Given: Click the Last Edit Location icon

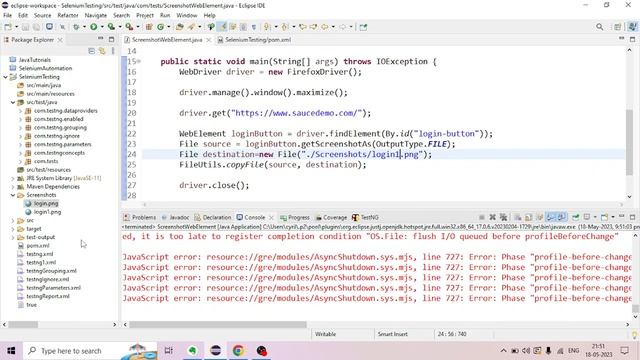Looking at the screenshot, I should point(303,27).
